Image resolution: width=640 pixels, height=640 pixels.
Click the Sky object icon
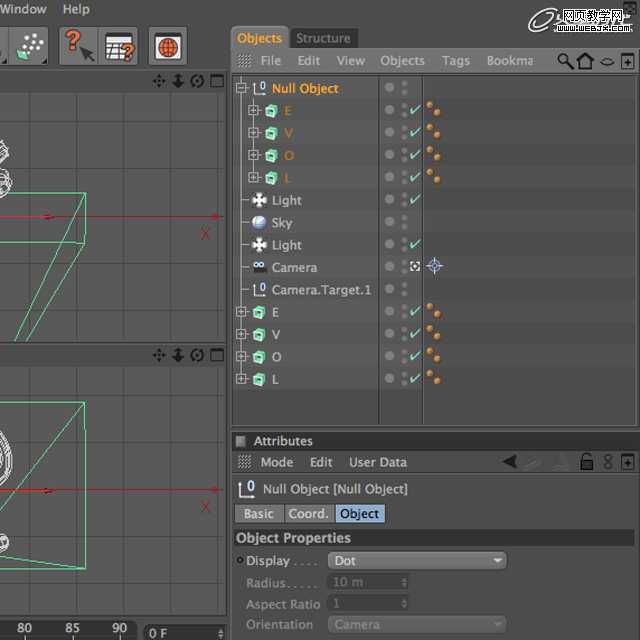pyautogui.click(x=259, y=222)
